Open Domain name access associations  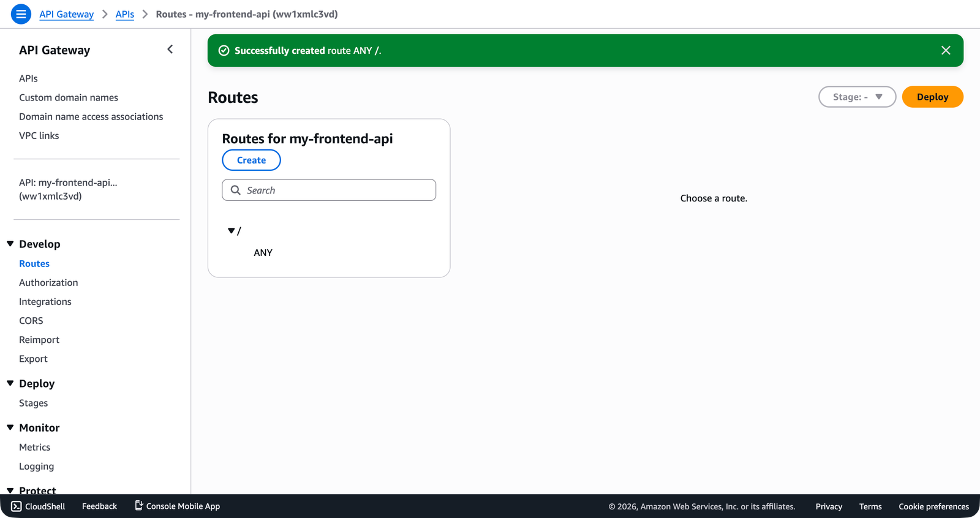point(91,116)
